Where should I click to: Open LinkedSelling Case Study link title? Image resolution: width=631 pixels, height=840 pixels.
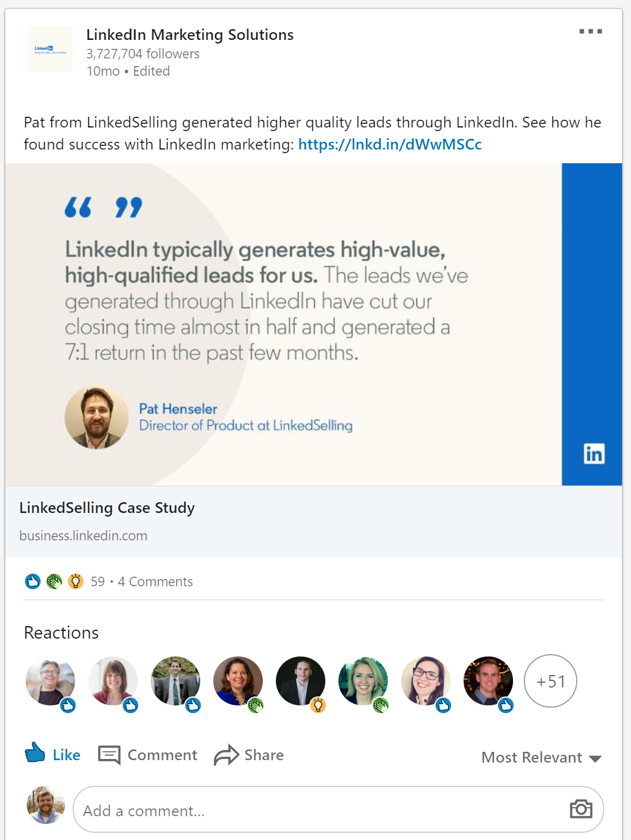pyautogui.click(x=107, y=508)
